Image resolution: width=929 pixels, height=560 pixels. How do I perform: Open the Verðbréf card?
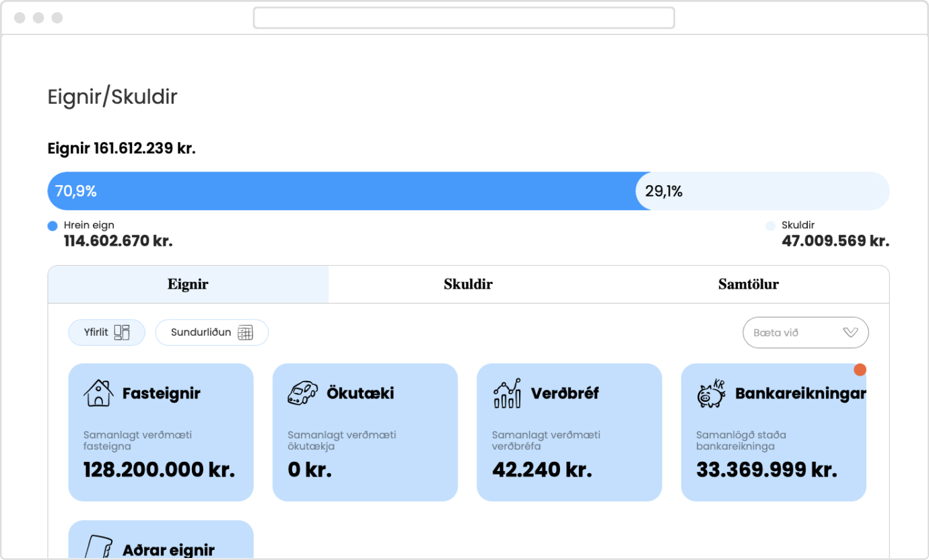570,432
